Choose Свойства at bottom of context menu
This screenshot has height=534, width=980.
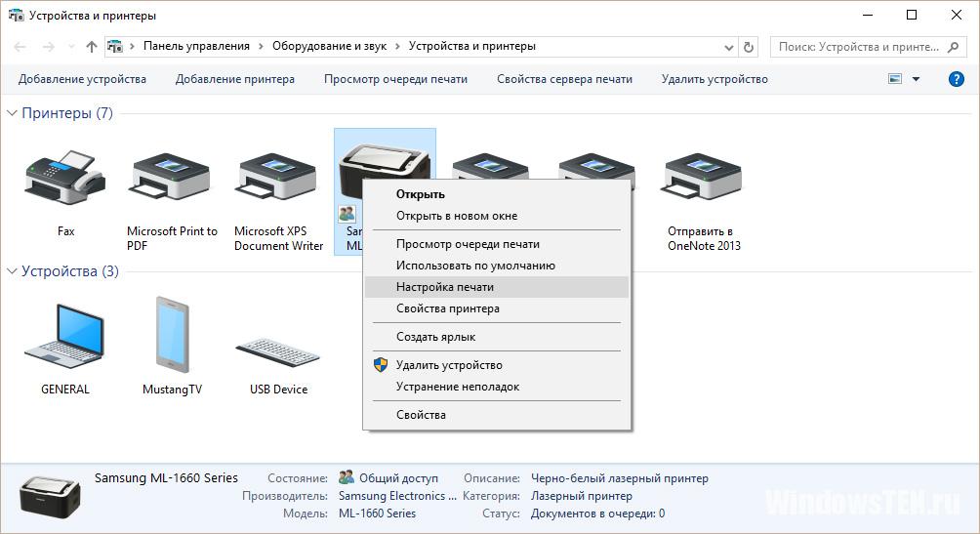pos(497,415)
